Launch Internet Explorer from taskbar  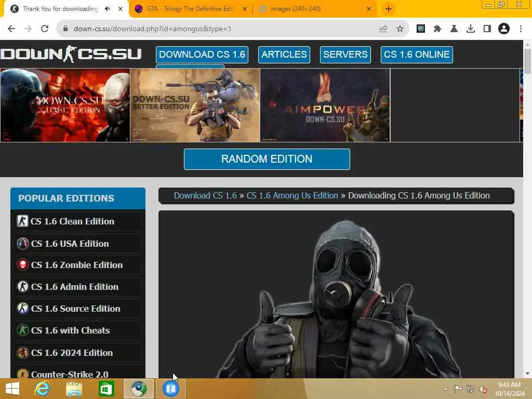coord(42,389)
